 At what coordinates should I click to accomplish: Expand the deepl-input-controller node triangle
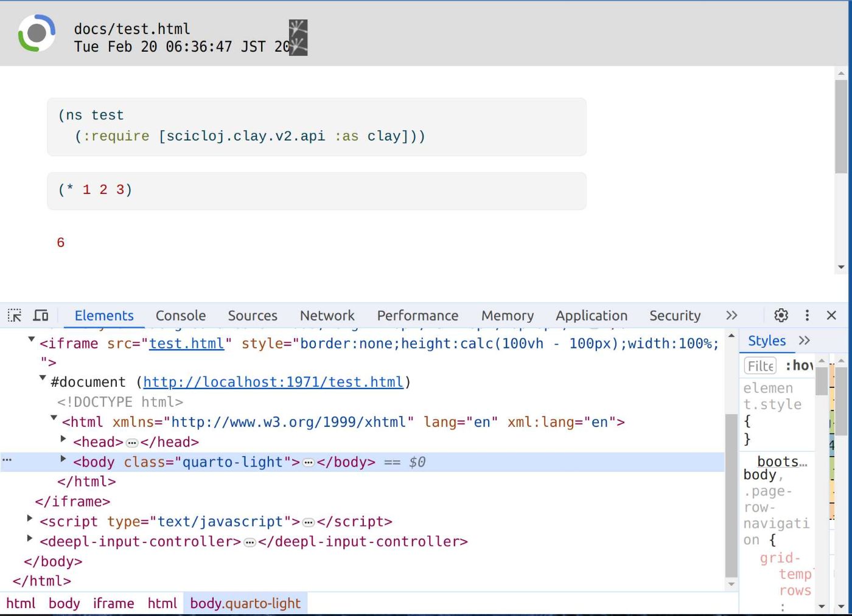point(29,538)
